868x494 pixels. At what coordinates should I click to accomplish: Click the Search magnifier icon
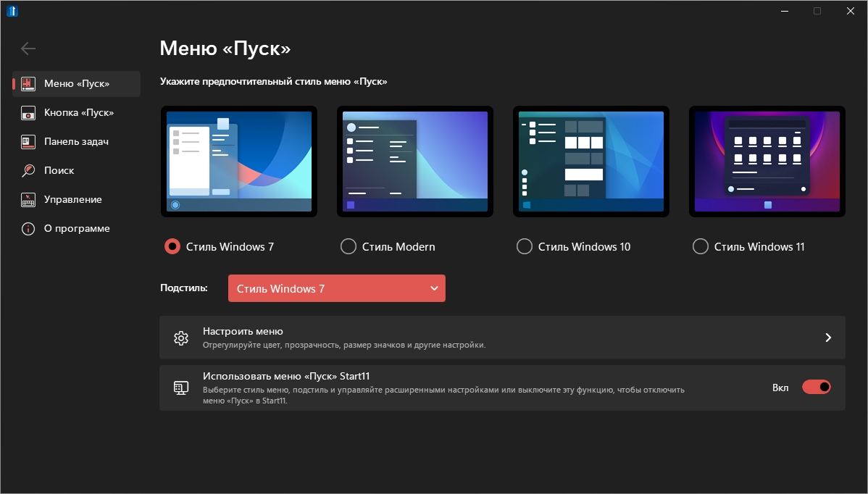[x=28, y=171]
